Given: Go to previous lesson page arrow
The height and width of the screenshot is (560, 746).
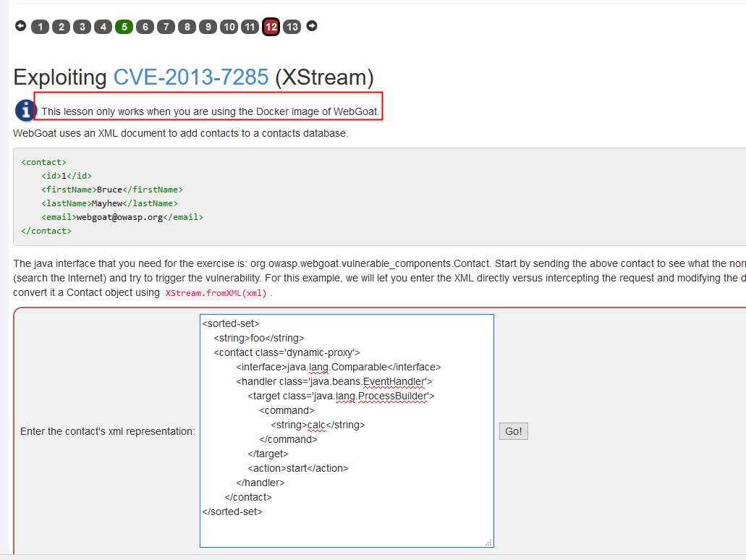Looking at the screenshot, I should pos(20,26).
